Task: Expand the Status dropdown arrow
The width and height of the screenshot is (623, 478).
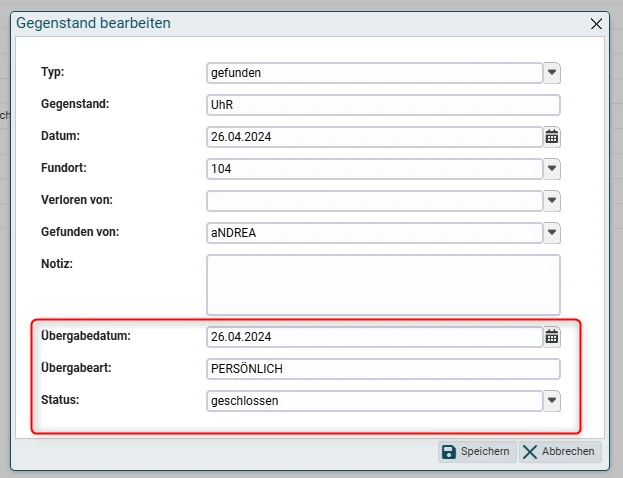Action: (x=551, y=401)
